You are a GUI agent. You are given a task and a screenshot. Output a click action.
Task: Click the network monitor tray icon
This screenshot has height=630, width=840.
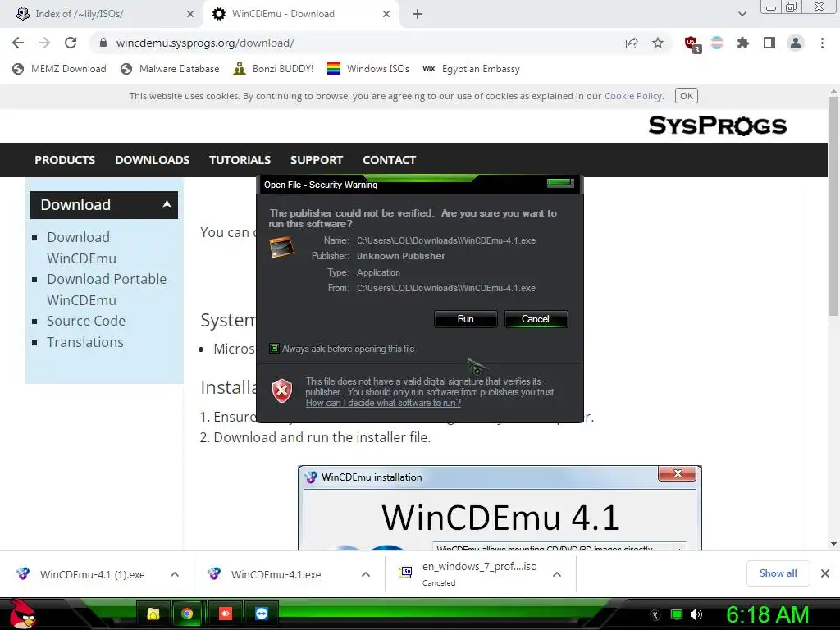677,614
